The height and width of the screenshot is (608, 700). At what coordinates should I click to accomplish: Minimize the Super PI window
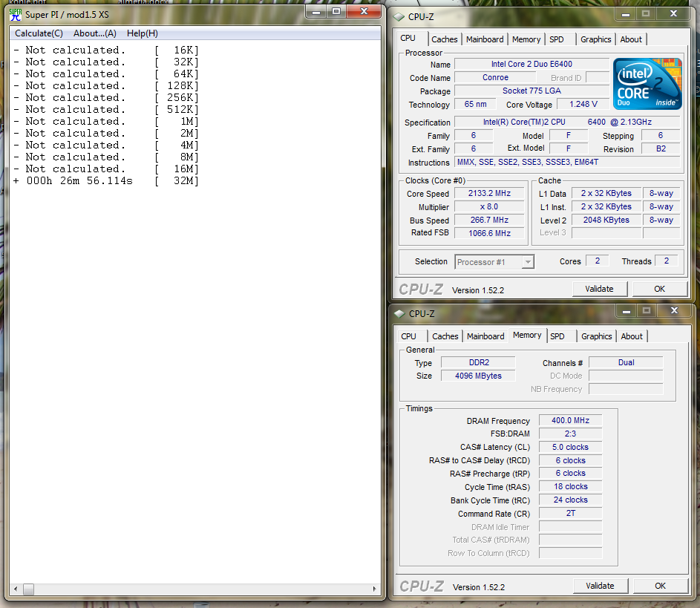[316, 12]
